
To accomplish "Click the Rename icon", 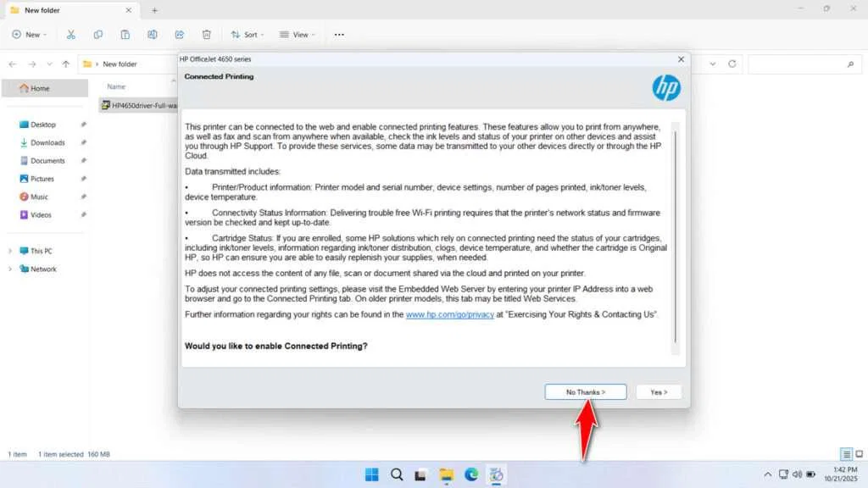I will click(153, 34).
